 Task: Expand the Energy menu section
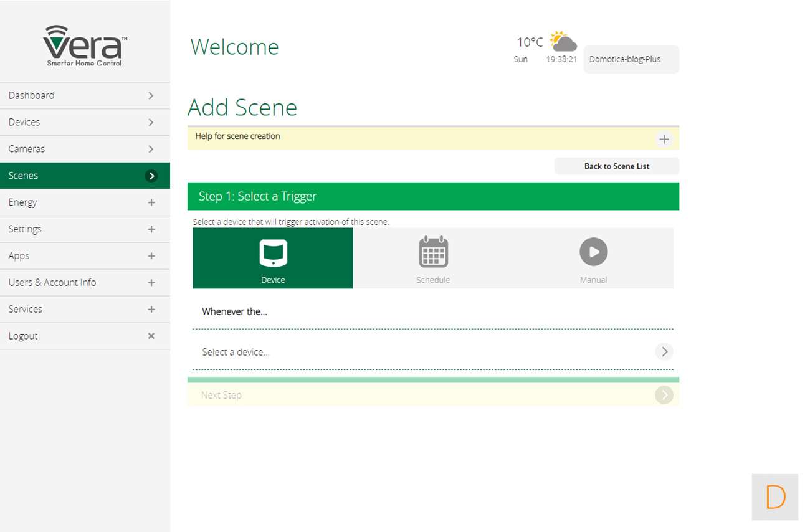click(x=151, y=202)
